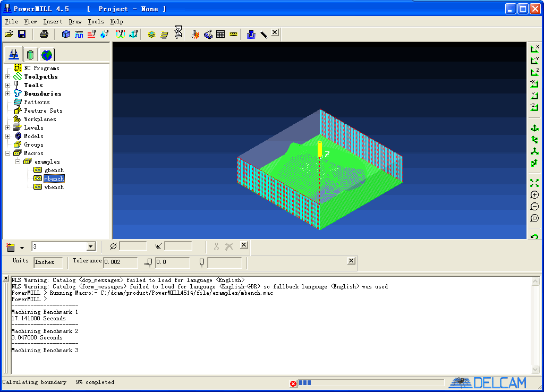Open the leads and links rainbow arc icon

click(x=121, y=34)
